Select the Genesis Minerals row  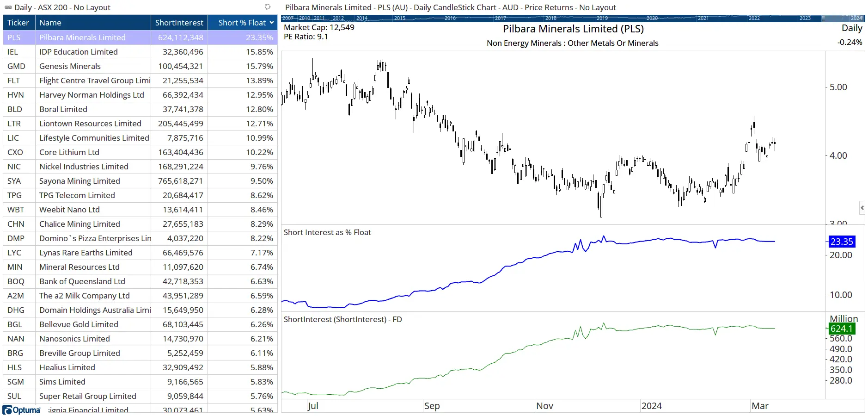point(140,66)
